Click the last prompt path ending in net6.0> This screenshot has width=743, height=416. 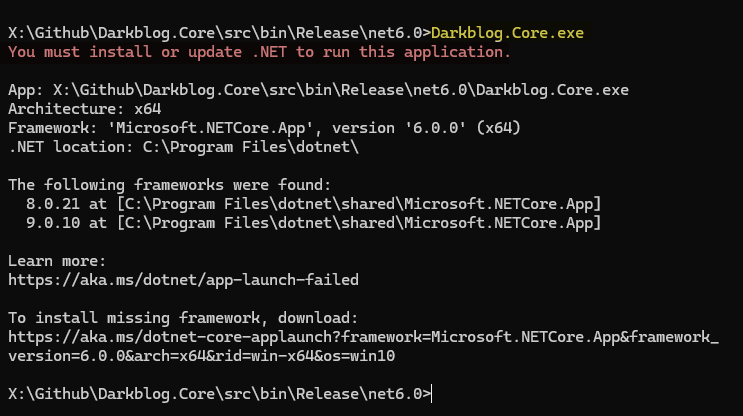pos(219,394)
